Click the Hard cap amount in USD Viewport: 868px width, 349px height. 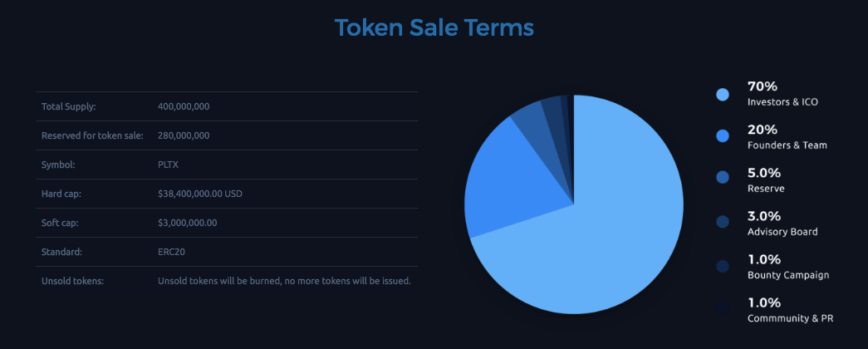(200, 194)
